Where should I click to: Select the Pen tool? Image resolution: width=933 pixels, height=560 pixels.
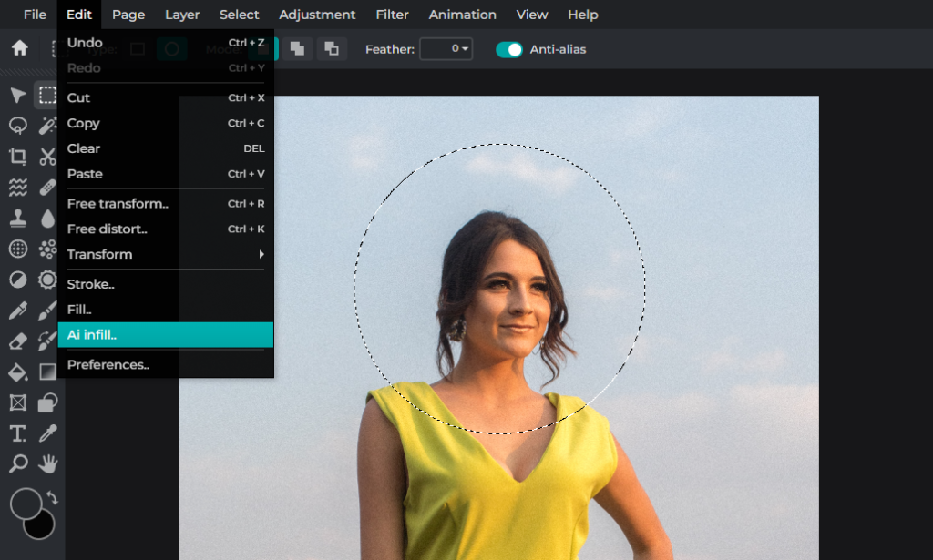pos(18,311)
